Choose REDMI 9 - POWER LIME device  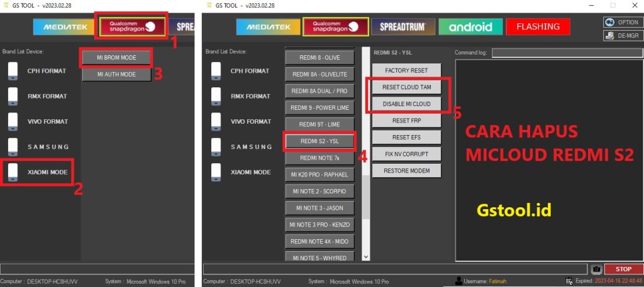[x=319, y=108]
